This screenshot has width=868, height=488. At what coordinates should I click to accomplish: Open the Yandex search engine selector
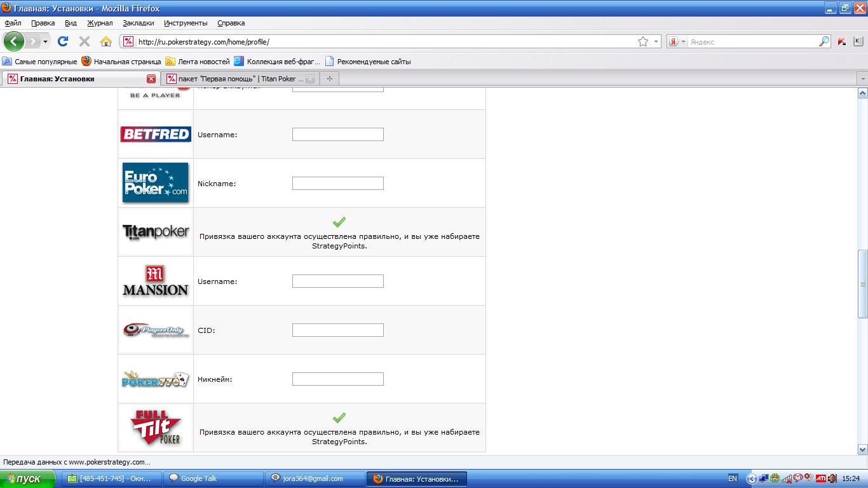click(677, 41)
